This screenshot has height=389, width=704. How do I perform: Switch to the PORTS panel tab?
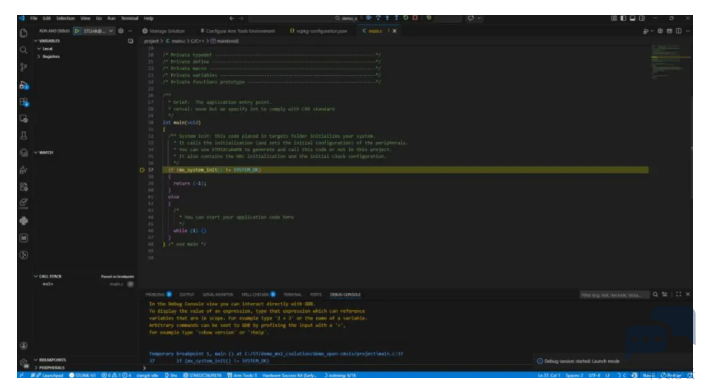point(316,295)
